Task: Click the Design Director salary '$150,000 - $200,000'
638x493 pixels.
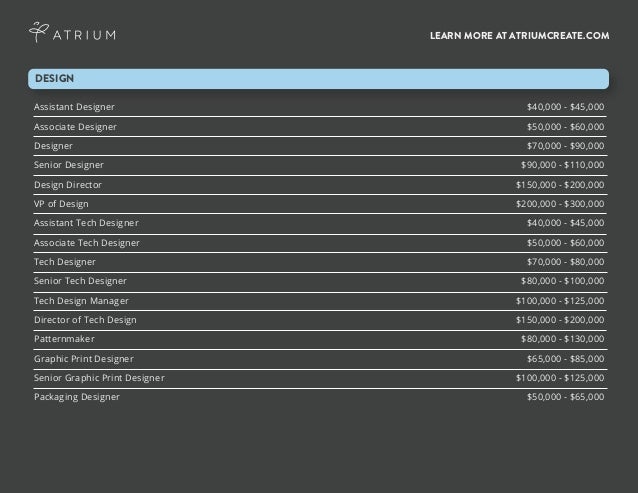Action: (560, 185)
